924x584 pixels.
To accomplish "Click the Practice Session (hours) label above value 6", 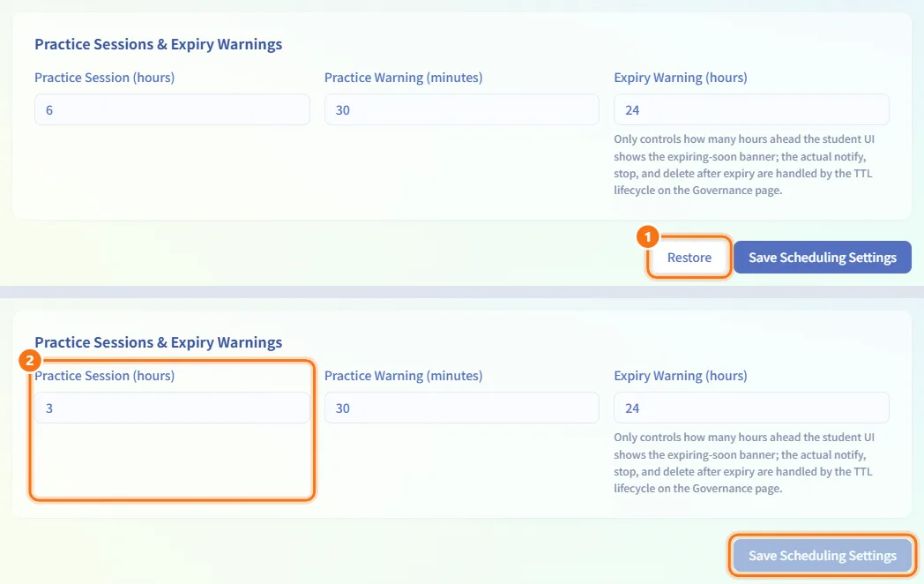I will click(104, 78).
